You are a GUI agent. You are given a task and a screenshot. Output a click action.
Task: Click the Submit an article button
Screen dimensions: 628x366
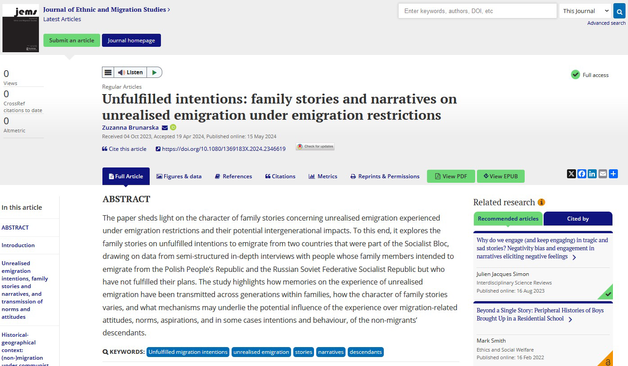[x=72, y=40]
